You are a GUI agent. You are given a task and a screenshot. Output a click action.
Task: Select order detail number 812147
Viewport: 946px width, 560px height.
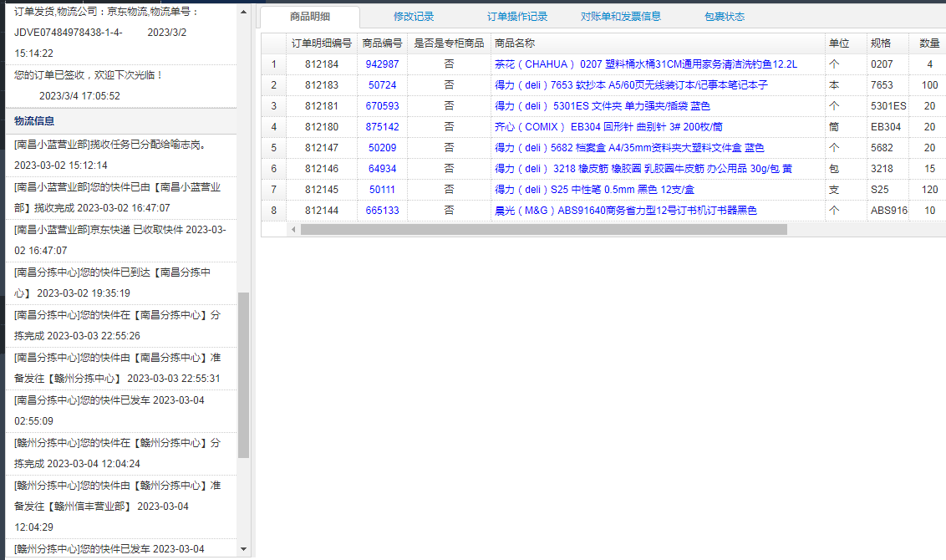(x=322, y=148)
